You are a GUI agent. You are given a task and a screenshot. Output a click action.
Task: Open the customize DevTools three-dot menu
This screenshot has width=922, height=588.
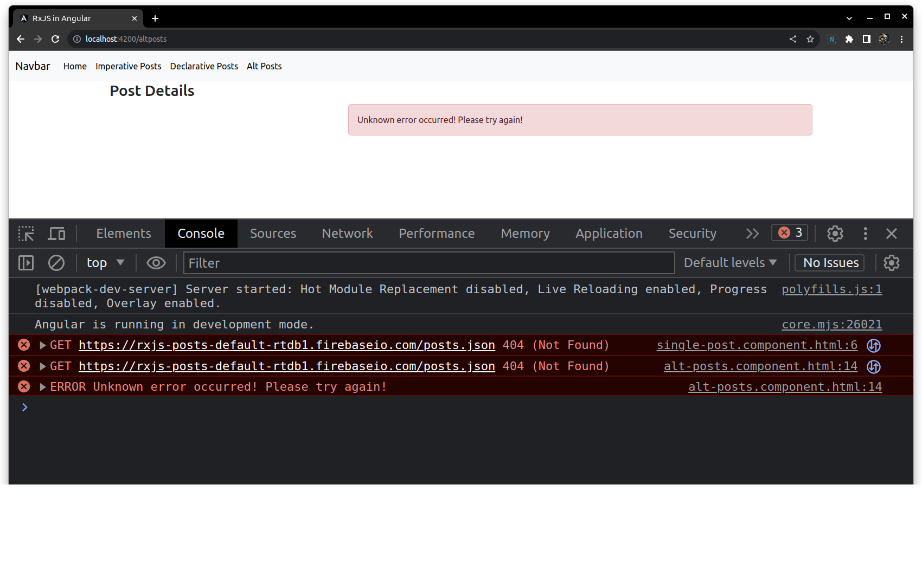pos(865,234)
